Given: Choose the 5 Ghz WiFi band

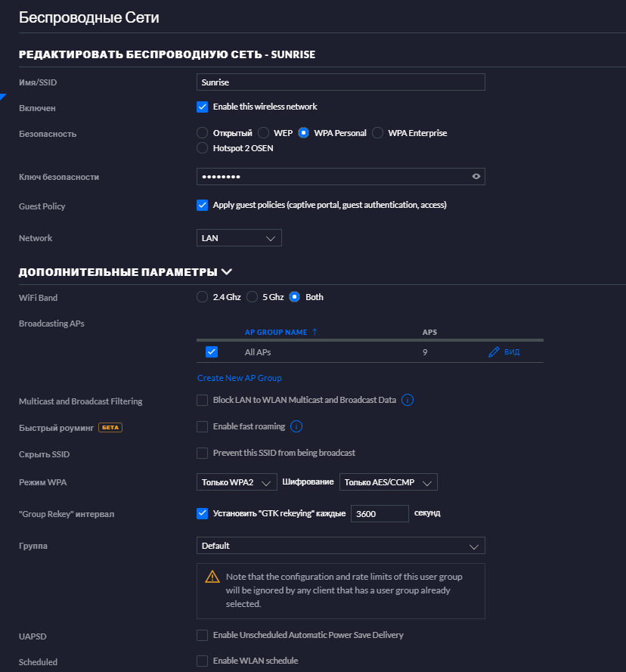Looking at the screenshot, I should [252, 297].
